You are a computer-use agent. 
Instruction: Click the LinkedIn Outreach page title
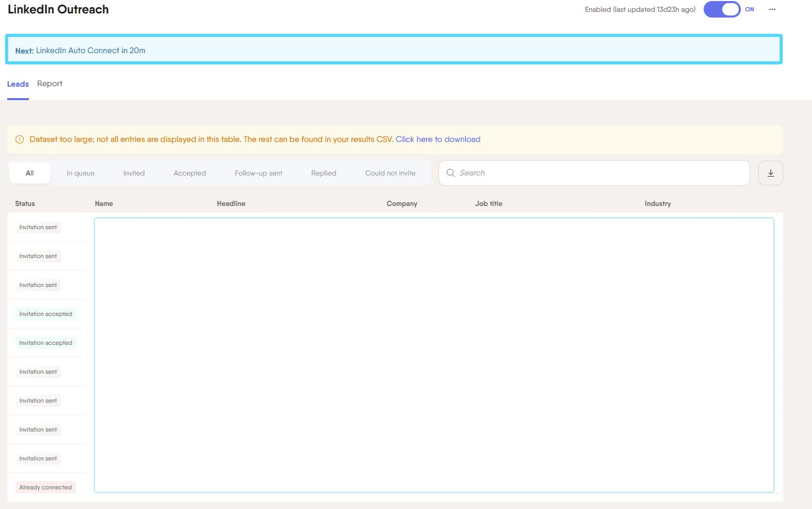click(58, 9)
